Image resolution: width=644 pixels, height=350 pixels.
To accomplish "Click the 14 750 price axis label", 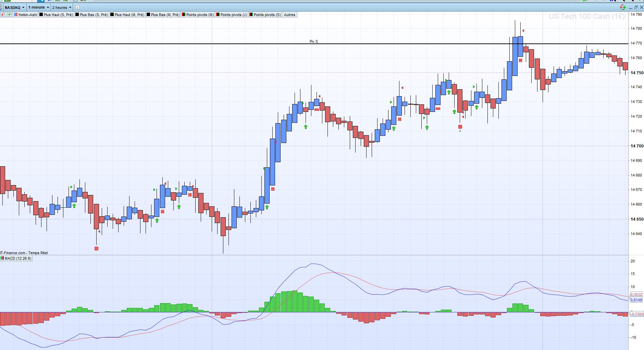I will click(x=637, y=73).
